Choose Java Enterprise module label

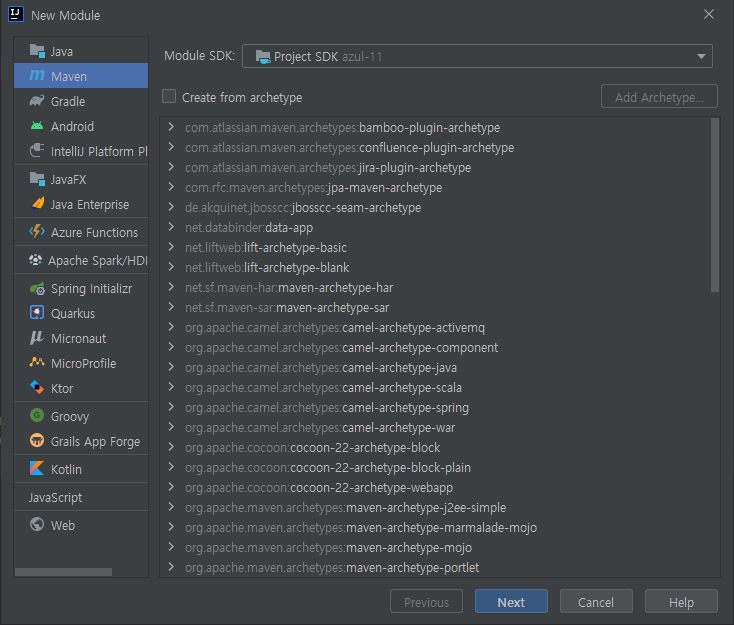90,205
